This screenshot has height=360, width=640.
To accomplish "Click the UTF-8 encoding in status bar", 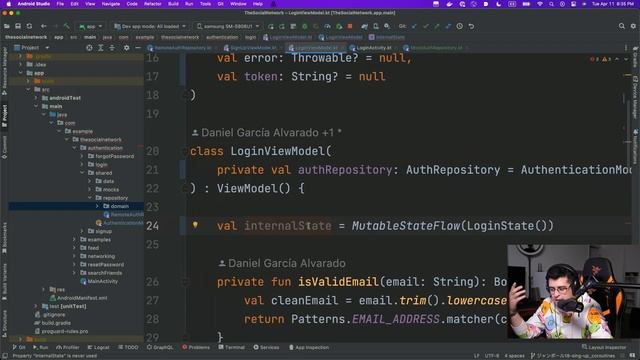I will (492, 356).
